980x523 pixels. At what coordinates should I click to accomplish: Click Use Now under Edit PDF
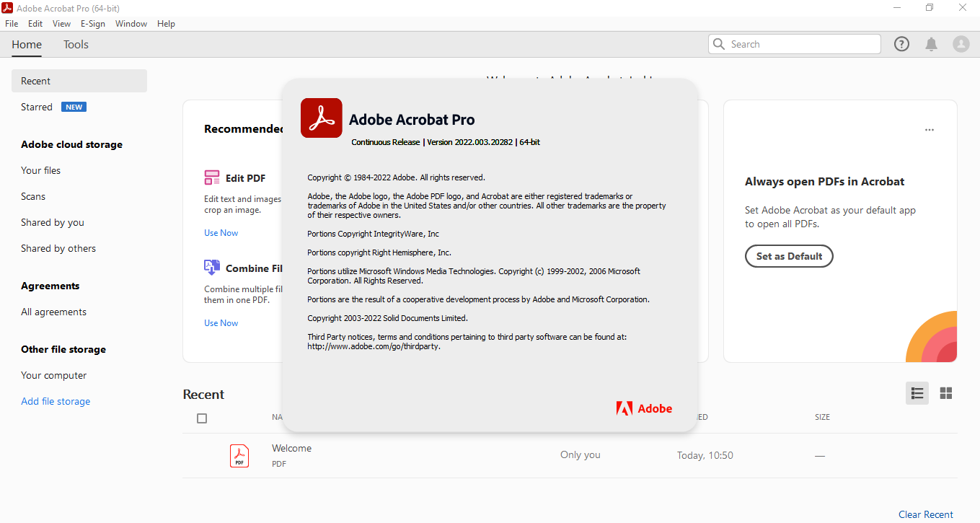[x=221, y=233]
